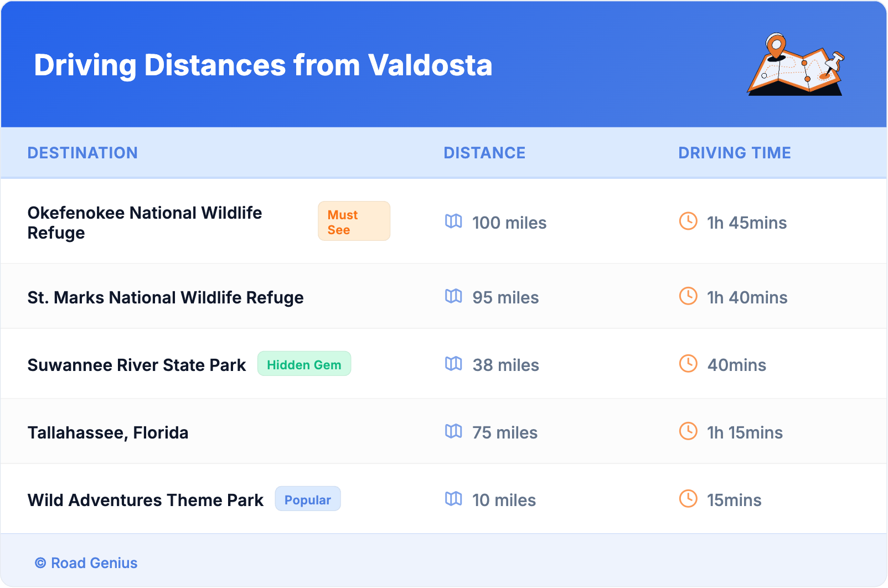Select the Must See badge

click(354, 221)
